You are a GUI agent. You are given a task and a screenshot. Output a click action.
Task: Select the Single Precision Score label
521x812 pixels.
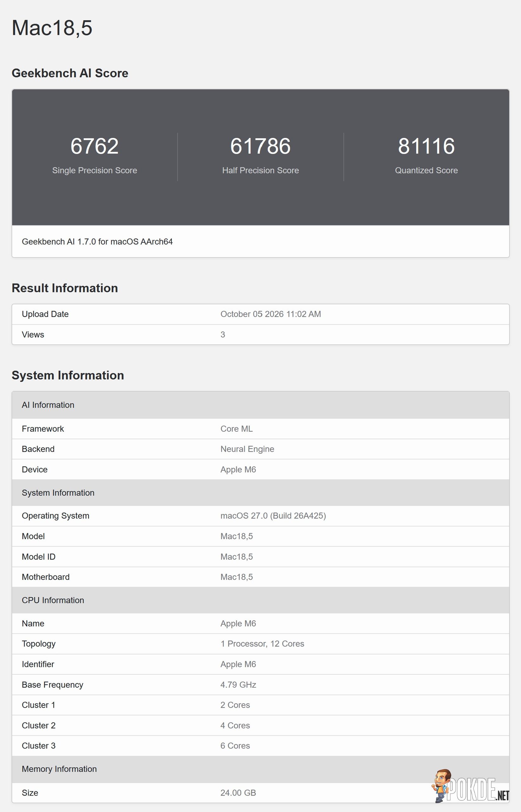(x=95, y=170)
